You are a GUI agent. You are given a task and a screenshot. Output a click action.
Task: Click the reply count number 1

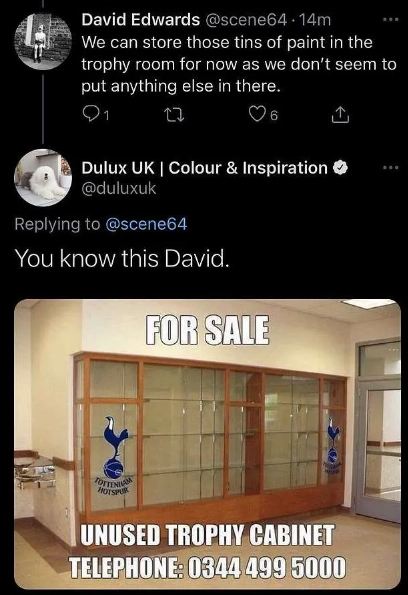pos(107,116)
